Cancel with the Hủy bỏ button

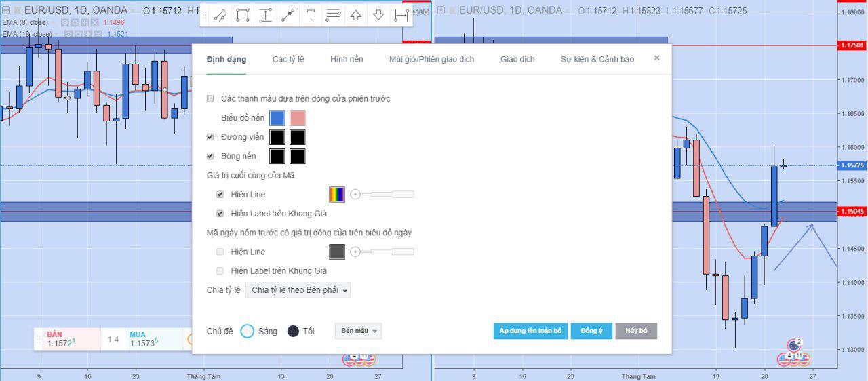636,331
